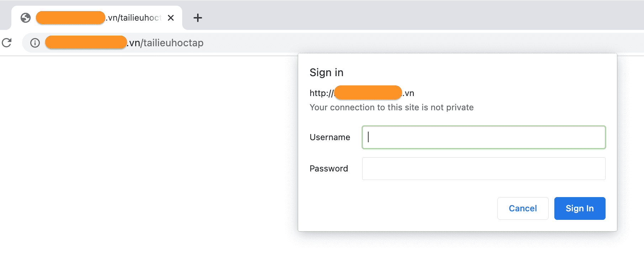
Task: Click the http URL shown in the dialog
Action: click(x=361, y=93)
